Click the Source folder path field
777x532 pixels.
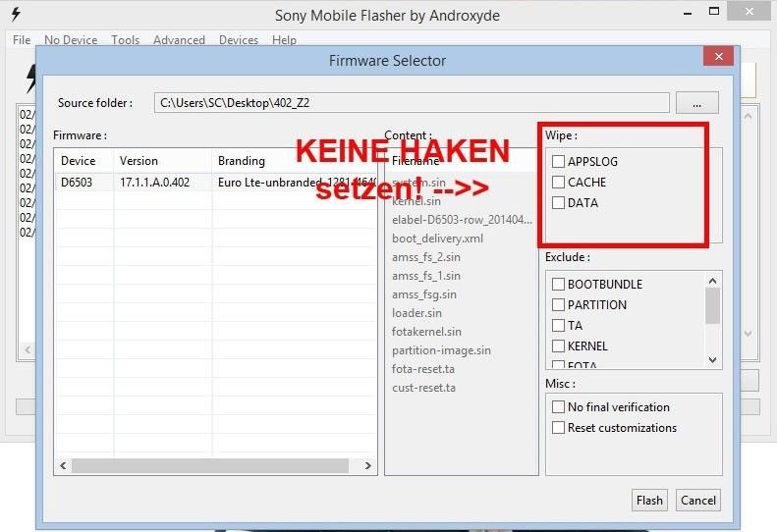pyautogui.click(x=412, y=103)
